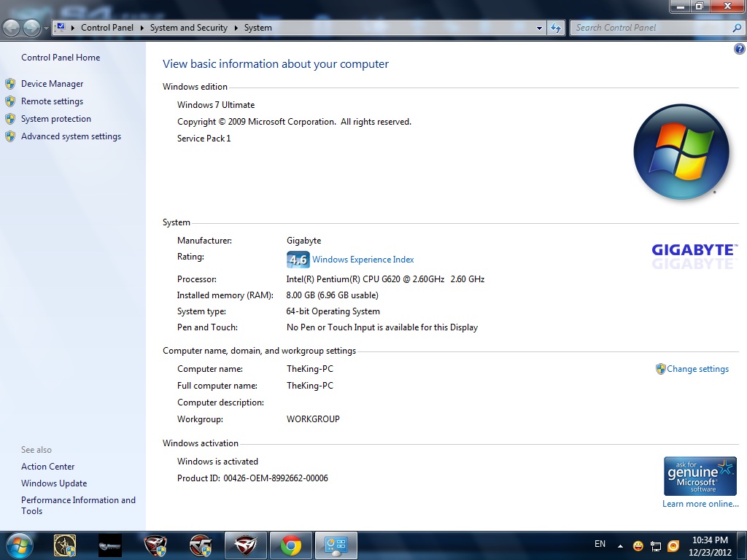
Task: Click the shield icon beside Device Manager
Action: click(x=10, y=85)
